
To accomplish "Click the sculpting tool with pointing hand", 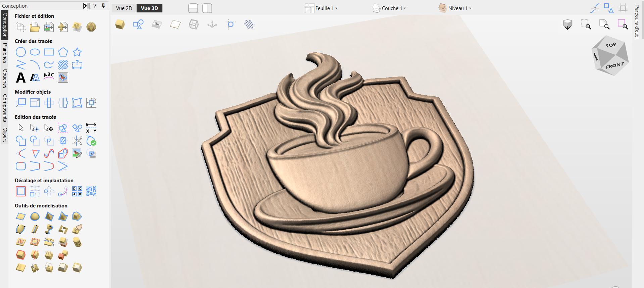I will 77,229.
